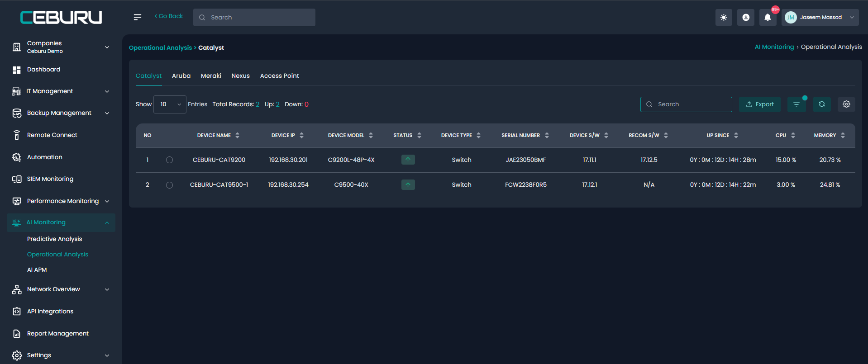This screenshot has height=364, width=868.
Task: Open the download icon in header
Action: [746, 17]
